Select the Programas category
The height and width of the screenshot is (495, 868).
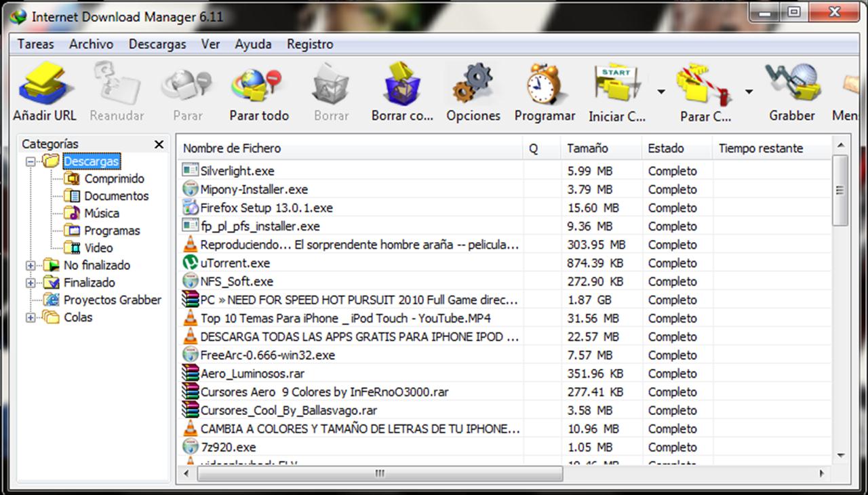(112, 231)
